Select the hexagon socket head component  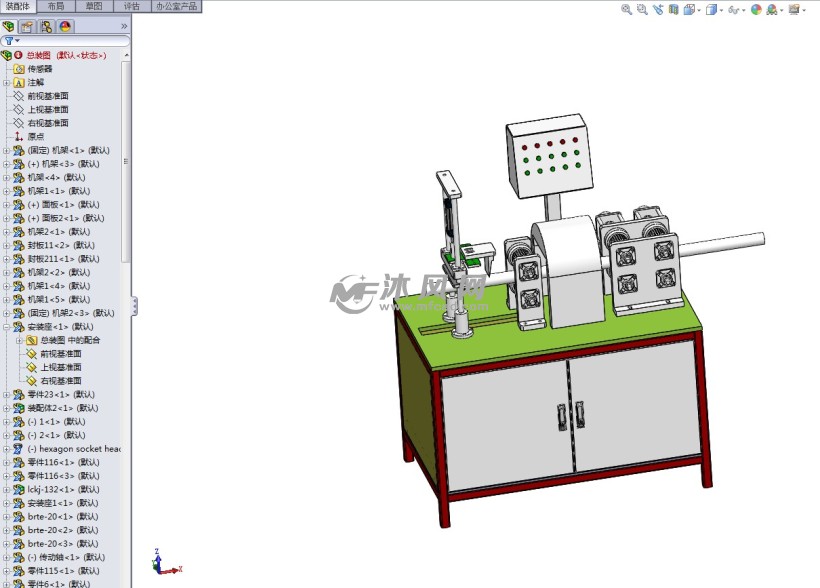74,449
